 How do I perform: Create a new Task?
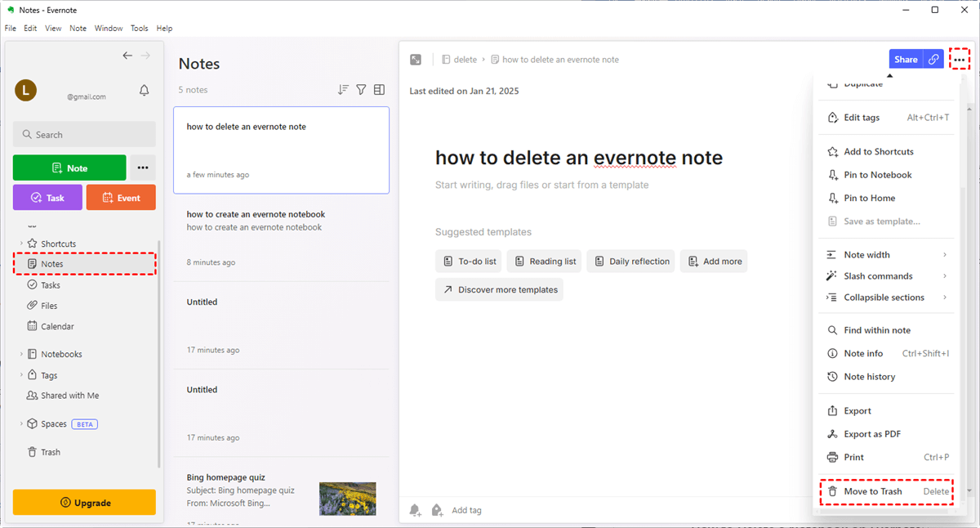tap(47, 198)
